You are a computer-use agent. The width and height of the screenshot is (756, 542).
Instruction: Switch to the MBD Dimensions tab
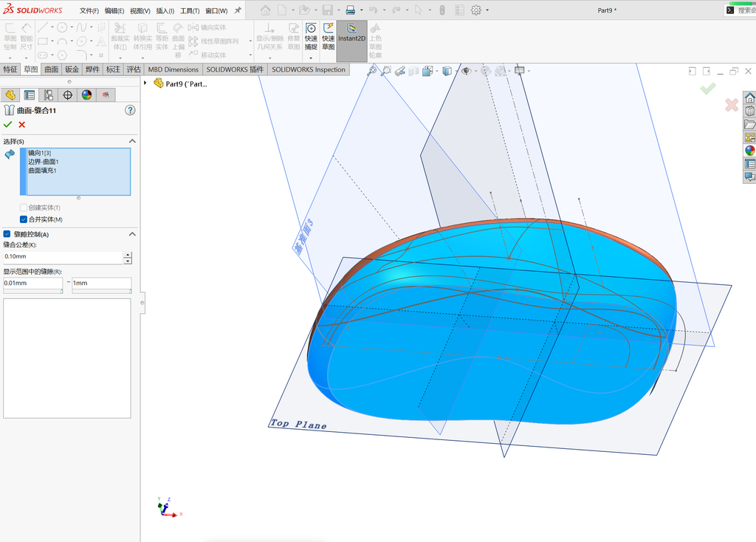click(x=173, y=69)
